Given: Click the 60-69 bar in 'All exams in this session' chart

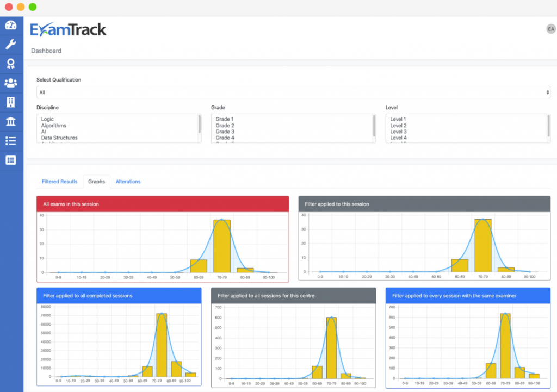Looking at the screenshot, I should click(199, 266).
